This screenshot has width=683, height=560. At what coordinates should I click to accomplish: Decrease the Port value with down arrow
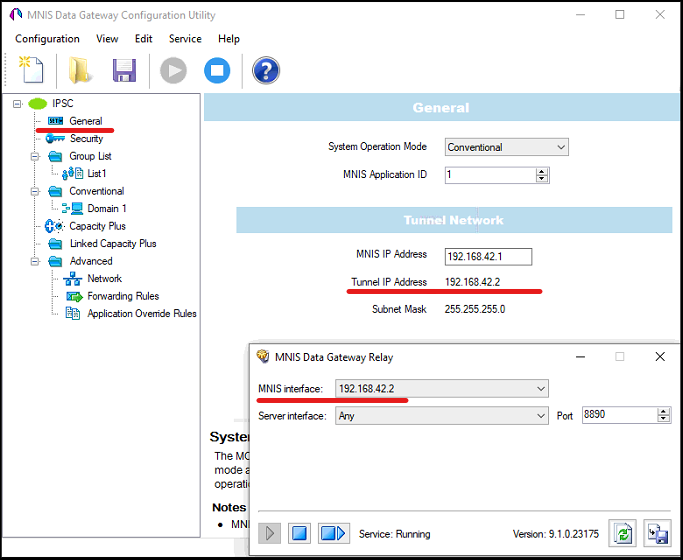coord(663,418)
